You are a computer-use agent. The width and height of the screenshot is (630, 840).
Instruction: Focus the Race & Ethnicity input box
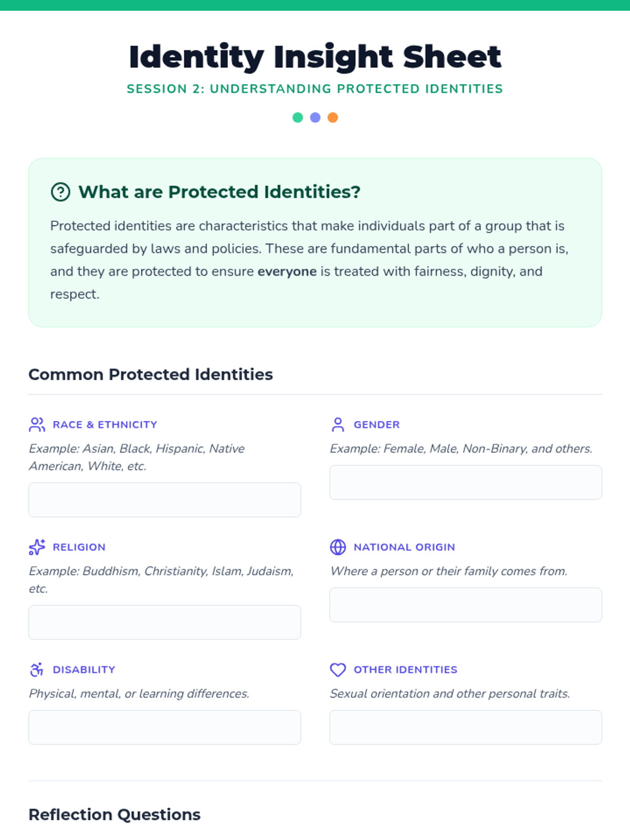point(165,500)
